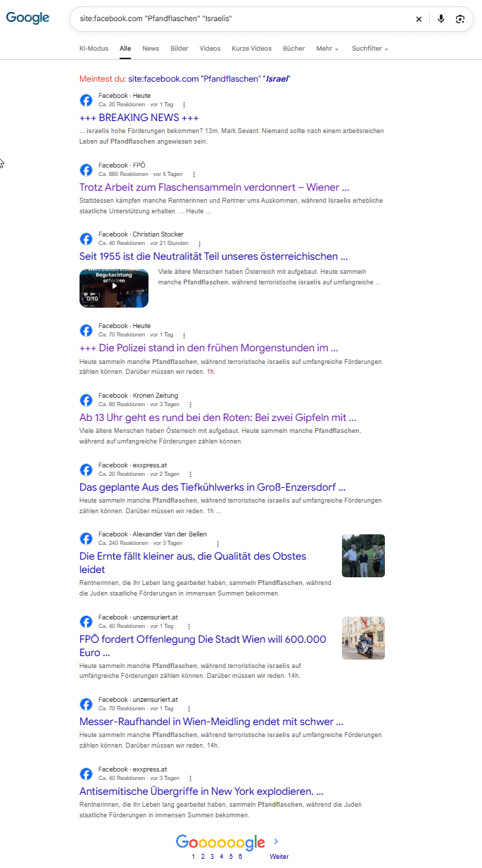This screenshot has width=482, height=868.
Task: Click the Google logo
Action: (27, 18)
